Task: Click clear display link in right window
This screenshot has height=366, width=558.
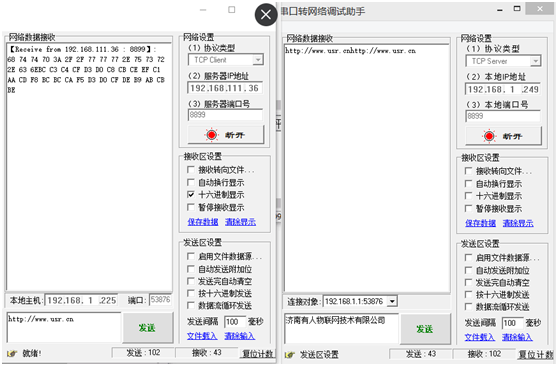Action: pos(518,223)
